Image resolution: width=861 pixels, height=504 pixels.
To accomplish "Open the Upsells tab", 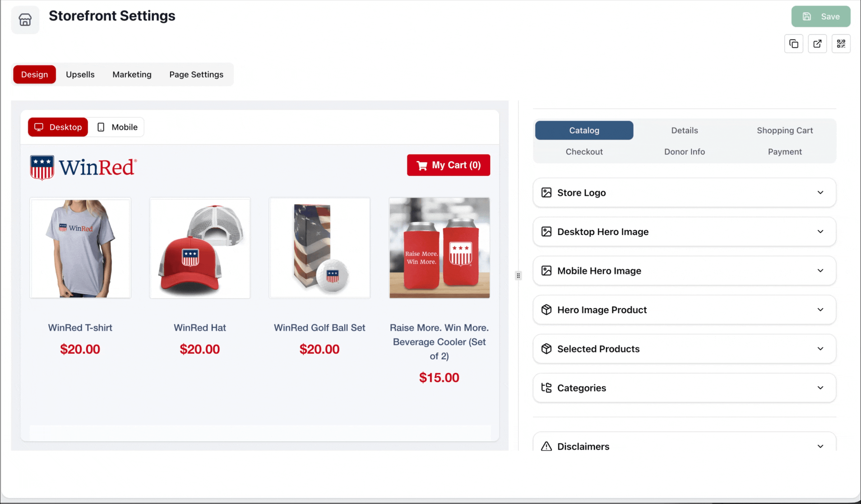I will (x=80, y=74).
